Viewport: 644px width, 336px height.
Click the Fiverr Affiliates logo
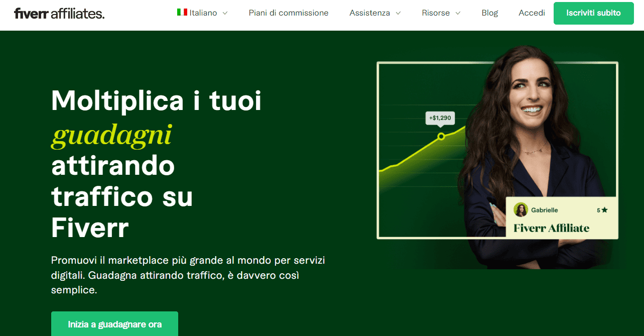59,13
